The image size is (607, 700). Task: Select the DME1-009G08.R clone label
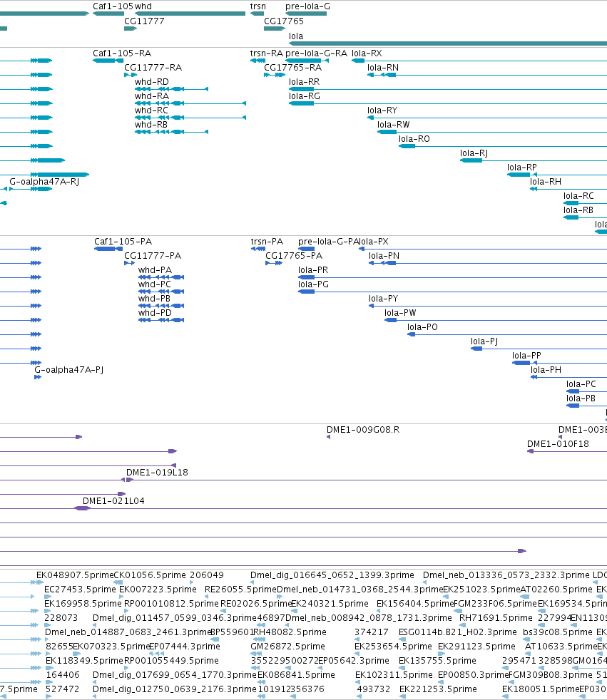(x=363, y=431)
